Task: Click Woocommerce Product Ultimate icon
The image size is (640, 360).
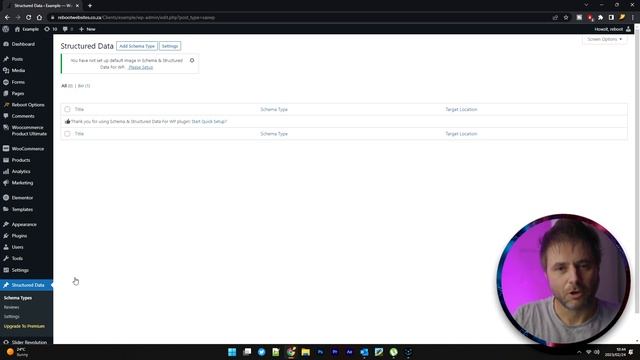Action: click(x=6, y=128)
